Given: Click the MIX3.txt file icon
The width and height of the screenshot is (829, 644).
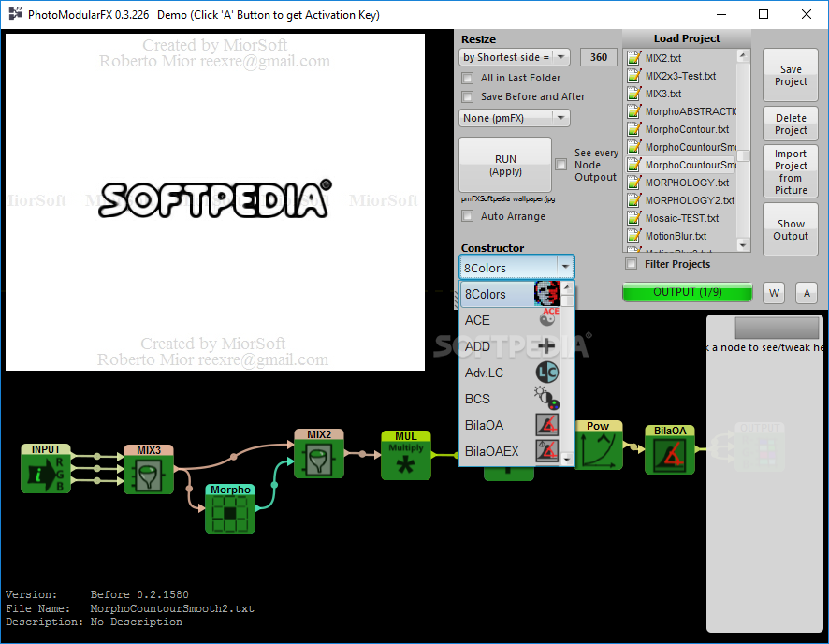Looking at the screenshot, I should [633, 93].
